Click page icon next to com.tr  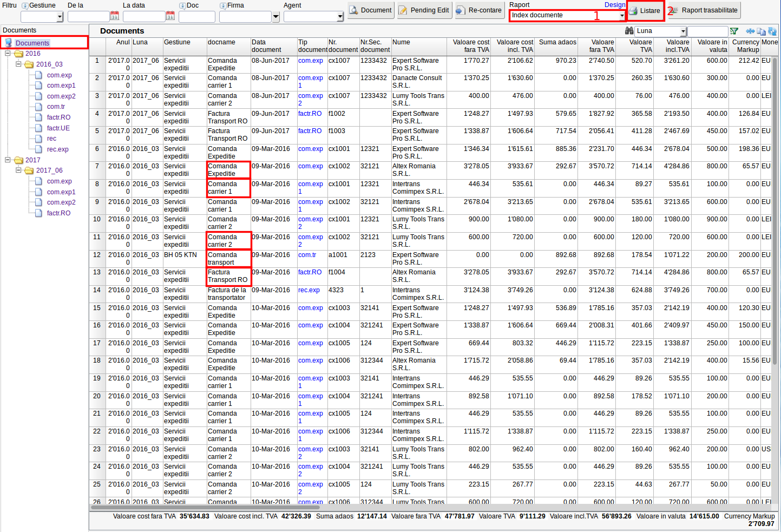(38, 107)
